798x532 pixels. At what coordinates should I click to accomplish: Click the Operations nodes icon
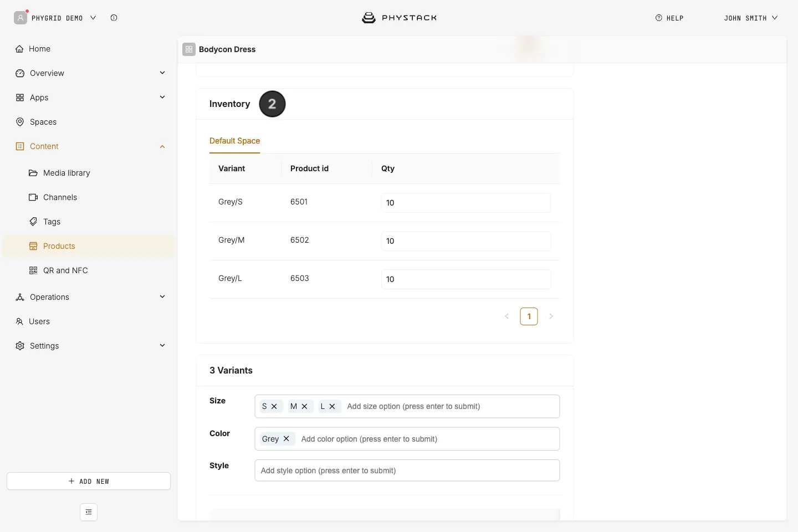point(20,297)
